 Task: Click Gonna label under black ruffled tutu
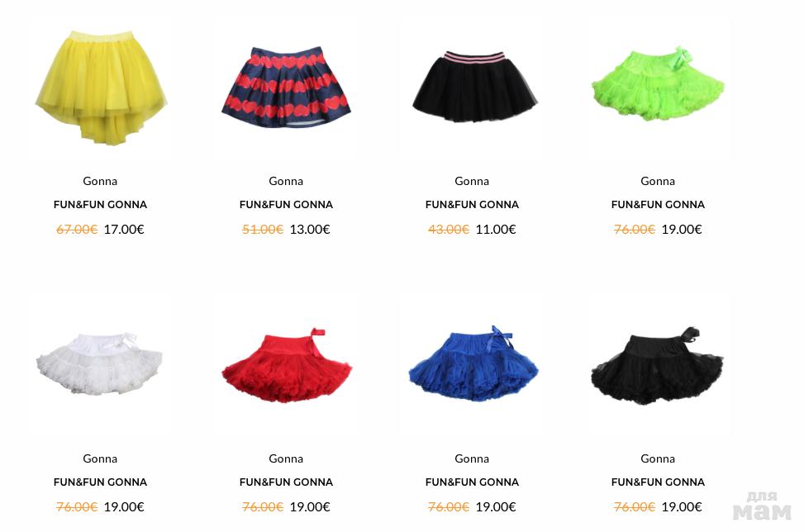(658, 458)
